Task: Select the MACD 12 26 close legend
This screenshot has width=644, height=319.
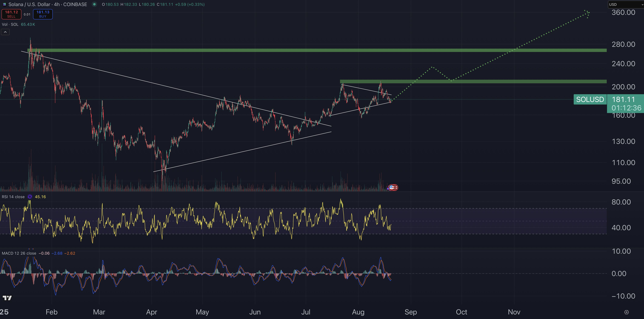Action: coord(19,253)
